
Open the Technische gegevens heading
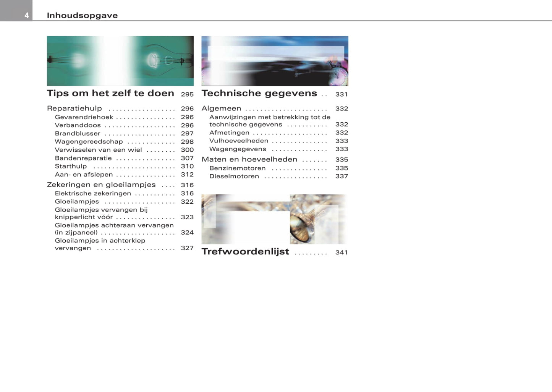click(259, 94)
